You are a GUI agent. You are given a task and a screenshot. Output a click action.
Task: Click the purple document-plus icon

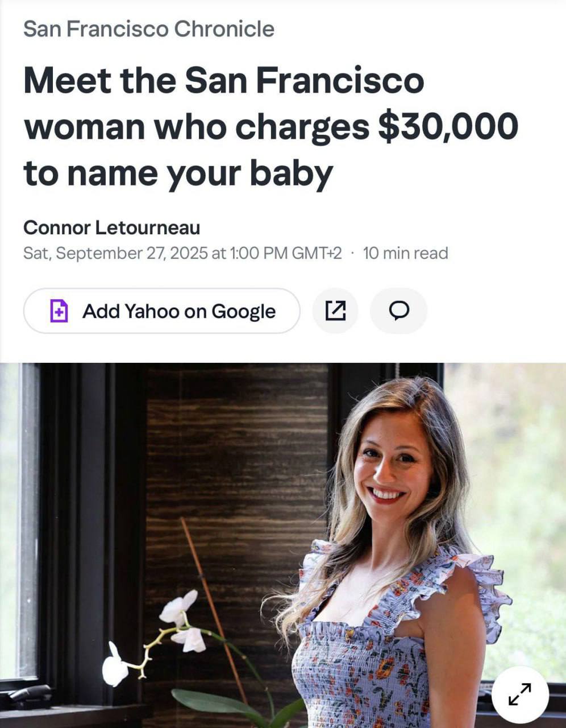[x=59, y=311]
